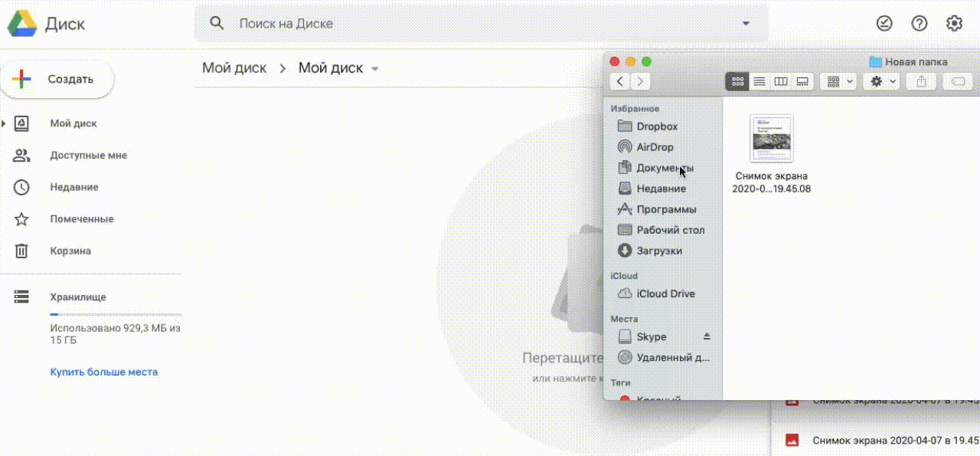
Task: Click Купить больше места link
Action: tap(104, 372)
